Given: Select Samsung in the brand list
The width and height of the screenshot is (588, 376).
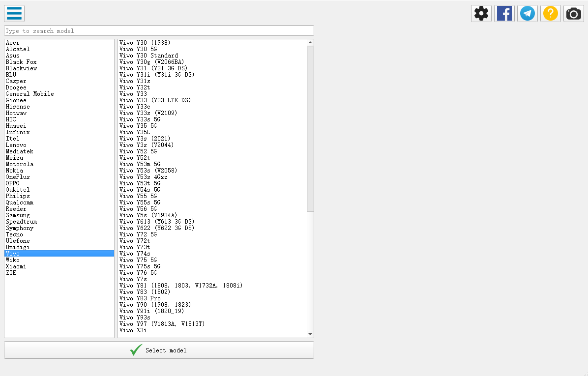Looking at the screenshot, I should point(18,215).
